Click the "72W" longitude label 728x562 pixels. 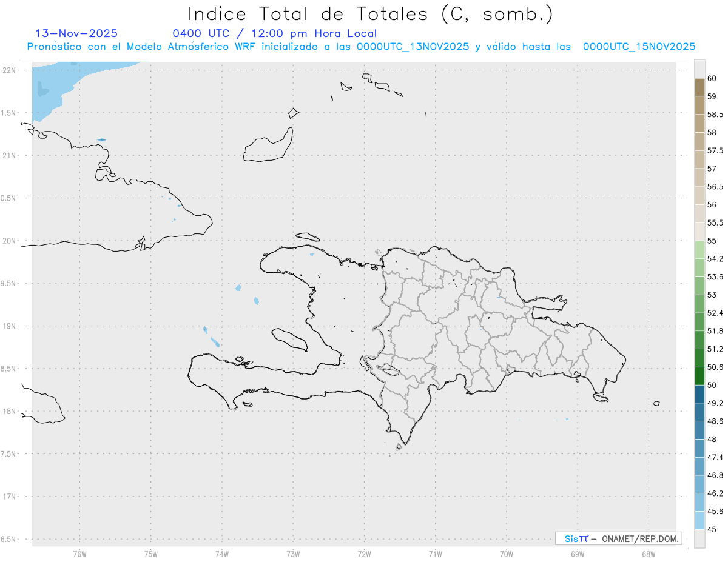click(x=364, y=554)
